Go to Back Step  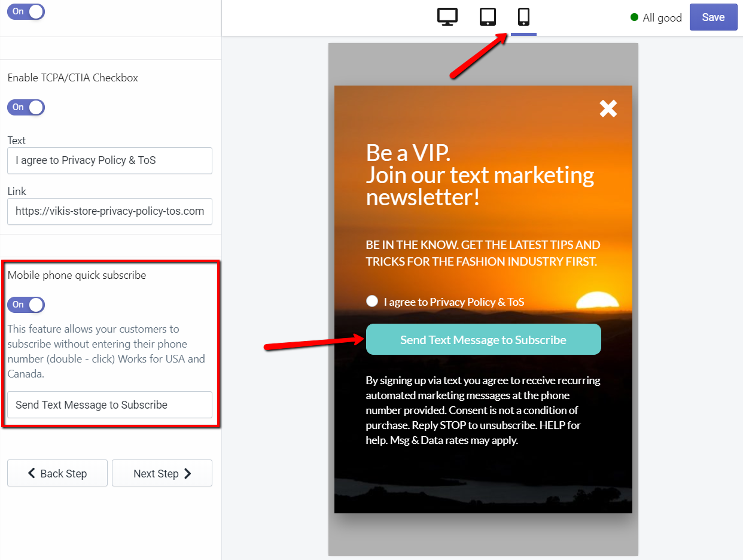tap(57, 473)
